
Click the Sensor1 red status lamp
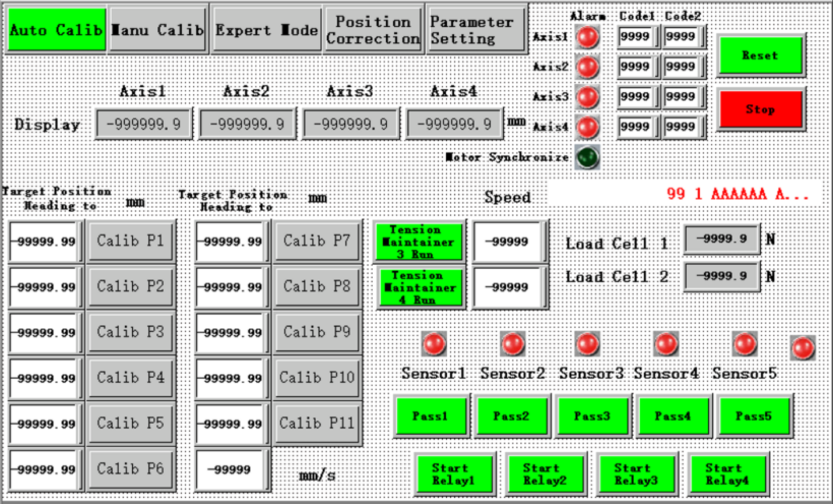tap(434, 345)
